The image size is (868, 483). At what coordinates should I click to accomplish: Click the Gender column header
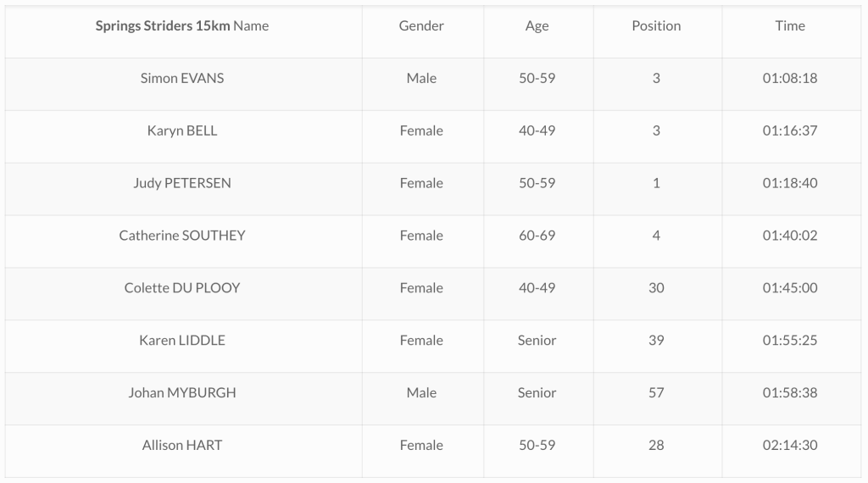(421, 25)
